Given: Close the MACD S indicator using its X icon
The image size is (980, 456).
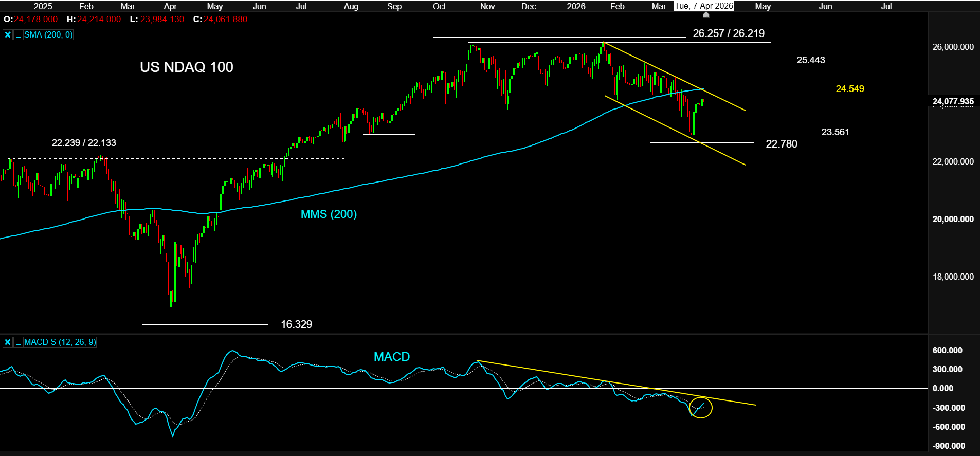Looking at the screenshot, I should coord(8,342).
